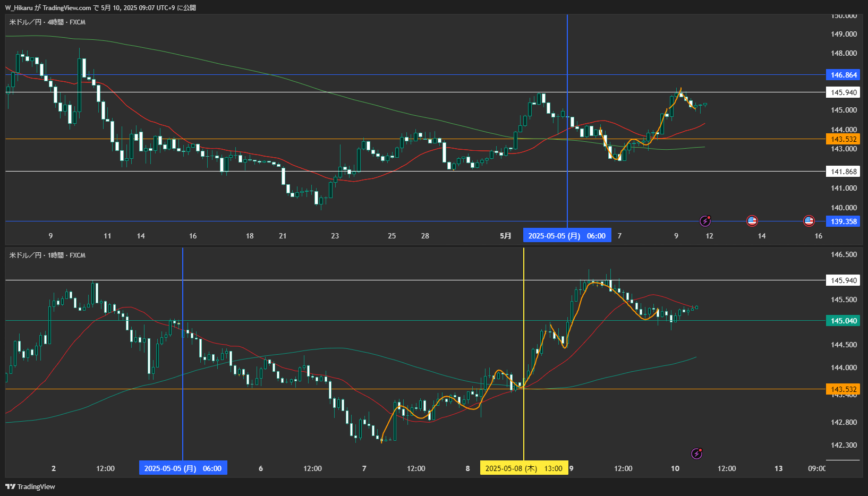Image resolution: width=868 pixels, height=496 pixels.
Task: Open the W_Hikaru publisher header text
Action: (100, 7)
